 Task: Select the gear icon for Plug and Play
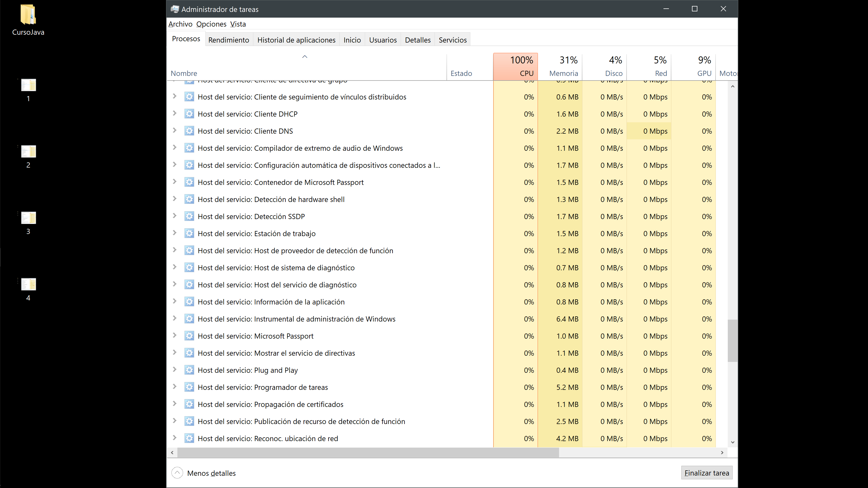click(189, 370)
